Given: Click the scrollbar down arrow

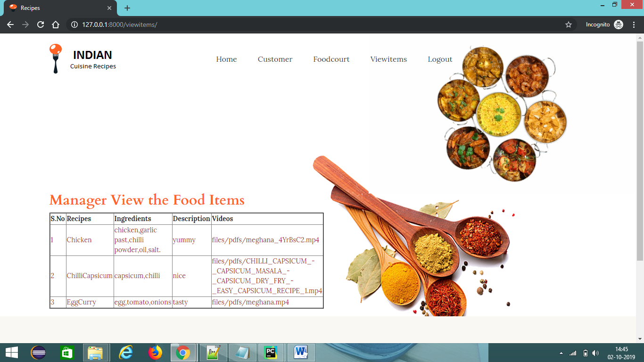Looking at the screenshot, I should (640, 339).
